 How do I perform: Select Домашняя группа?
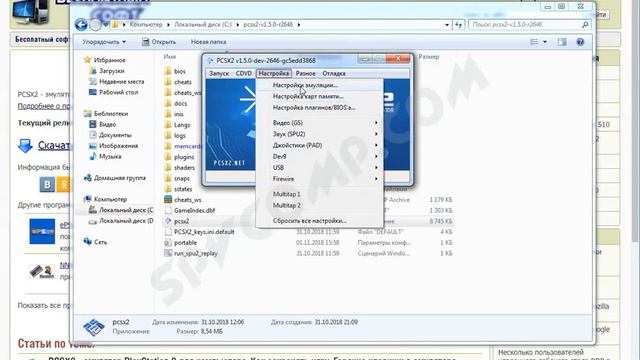[x=114, y=178]
